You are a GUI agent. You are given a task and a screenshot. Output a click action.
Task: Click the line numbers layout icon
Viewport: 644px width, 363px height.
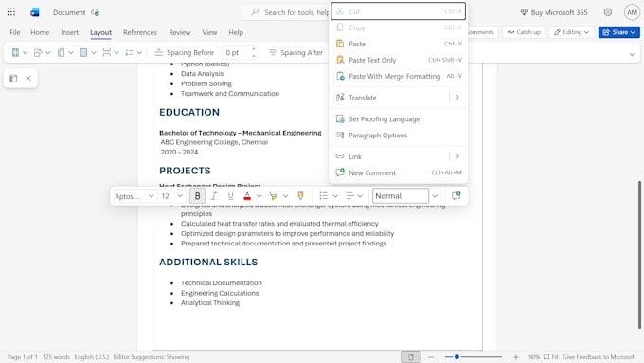130,53
